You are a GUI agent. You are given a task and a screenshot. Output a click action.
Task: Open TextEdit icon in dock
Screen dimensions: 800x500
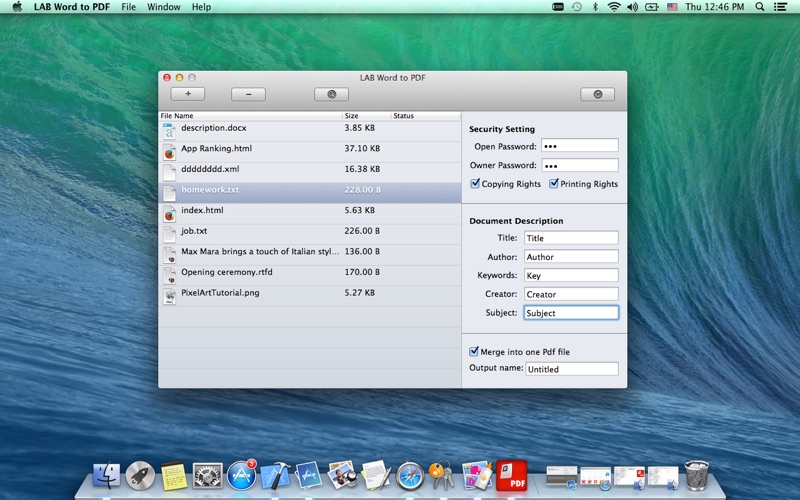(376, 475)
